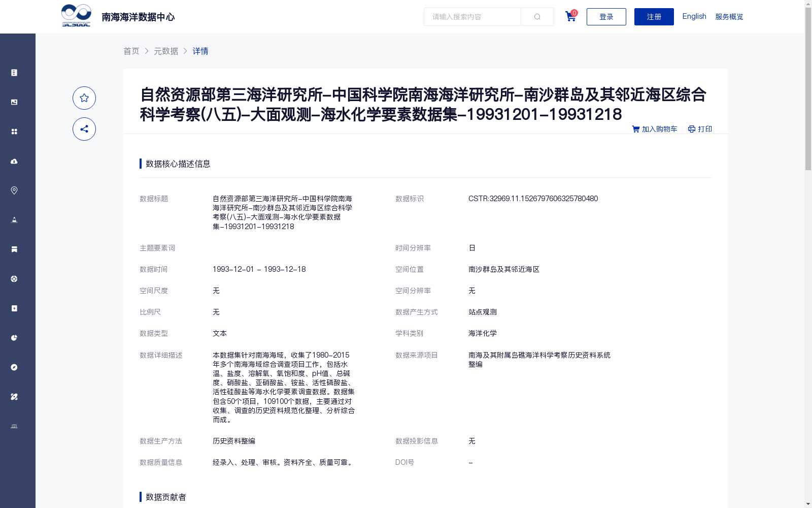The width and height of the screenshot is (812, 508).
Task: Select the location pin icon in the sidebar
Action: (x=14, y=190)
